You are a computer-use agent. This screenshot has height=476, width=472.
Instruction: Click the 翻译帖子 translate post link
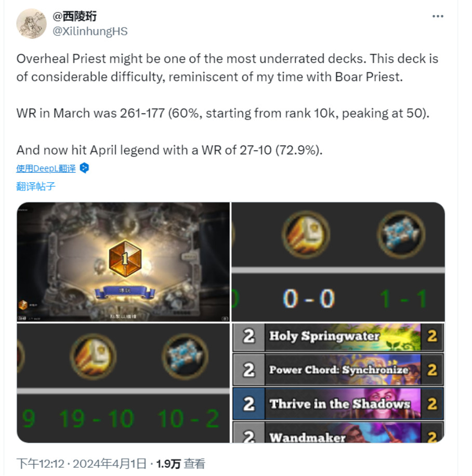[36, 186]
